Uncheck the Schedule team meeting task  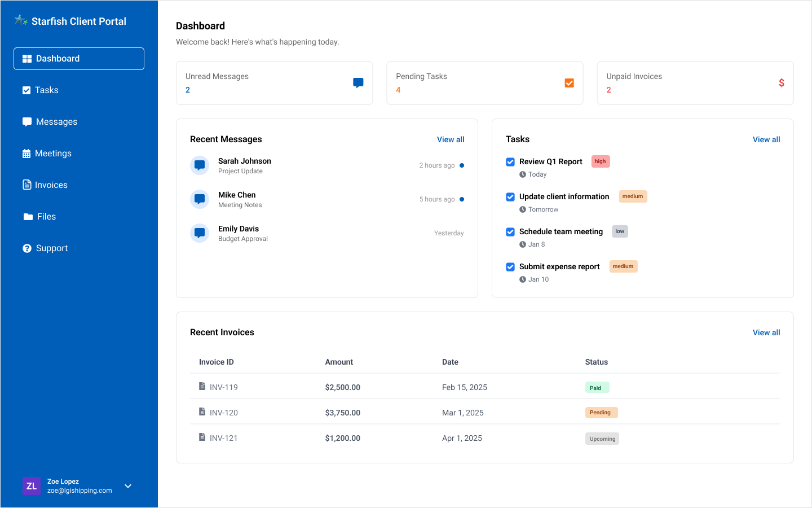tap(510, 232)
